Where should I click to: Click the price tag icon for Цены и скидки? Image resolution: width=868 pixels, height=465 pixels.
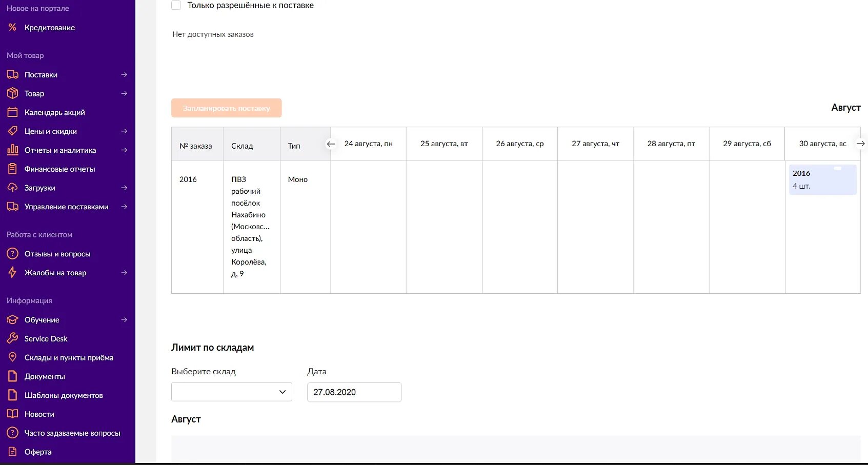pos(12,131)
